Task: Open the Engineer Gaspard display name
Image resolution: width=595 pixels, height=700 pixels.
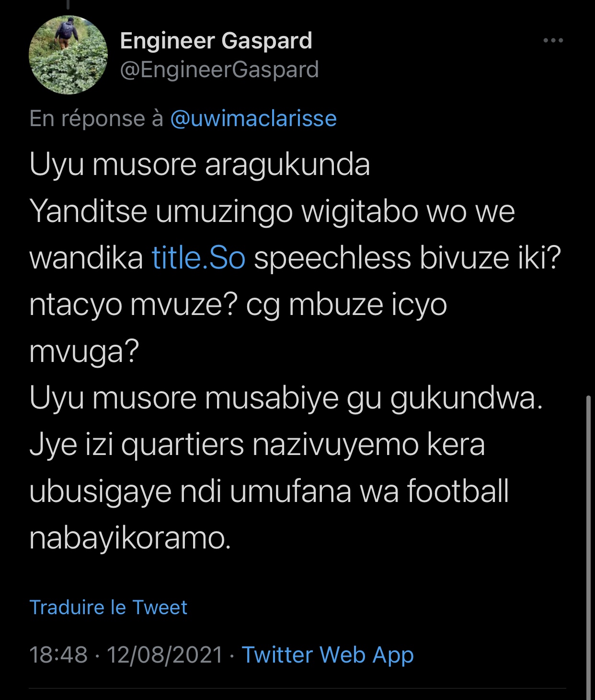Action: point(216,41)
